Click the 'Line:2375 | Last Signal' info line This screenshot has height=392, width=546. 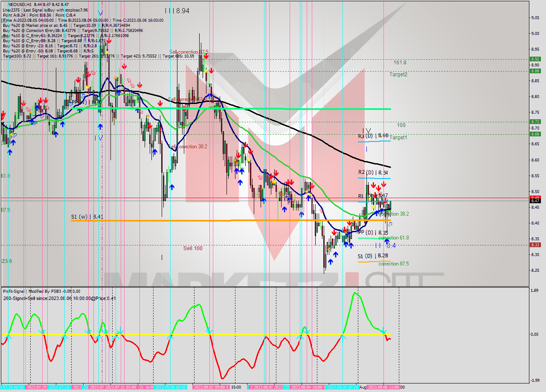click(x=45, y=10)
